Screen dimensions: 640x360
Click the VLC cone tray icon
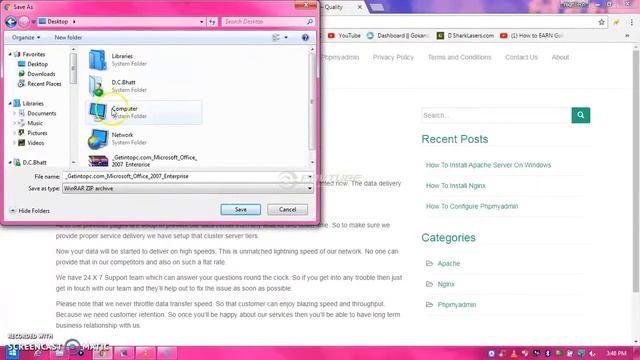[514, 353]
